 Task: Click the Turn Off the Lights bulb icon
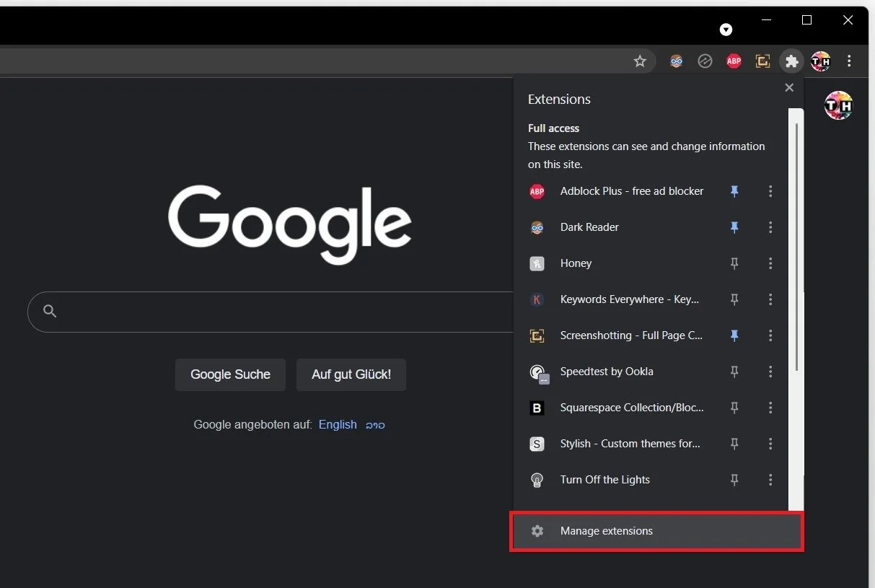pos(537,480)
